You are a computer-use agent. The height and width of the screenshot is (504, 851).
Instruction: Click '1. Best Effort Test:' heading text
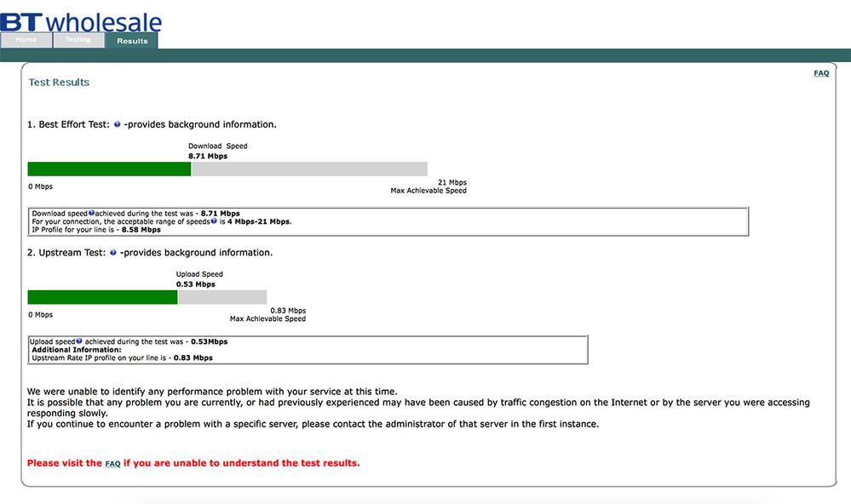click(x=68, y=125)
